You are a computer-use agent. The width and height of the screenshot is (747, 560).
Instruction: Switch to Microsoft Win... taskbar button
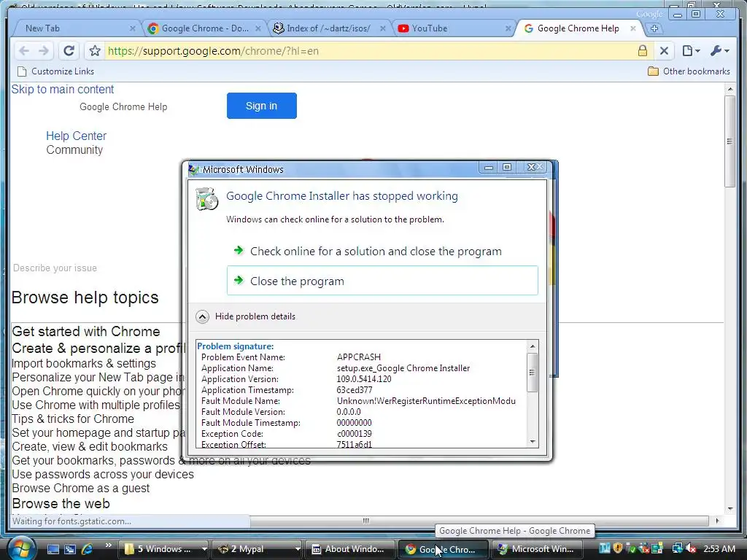tap(536, 549)
